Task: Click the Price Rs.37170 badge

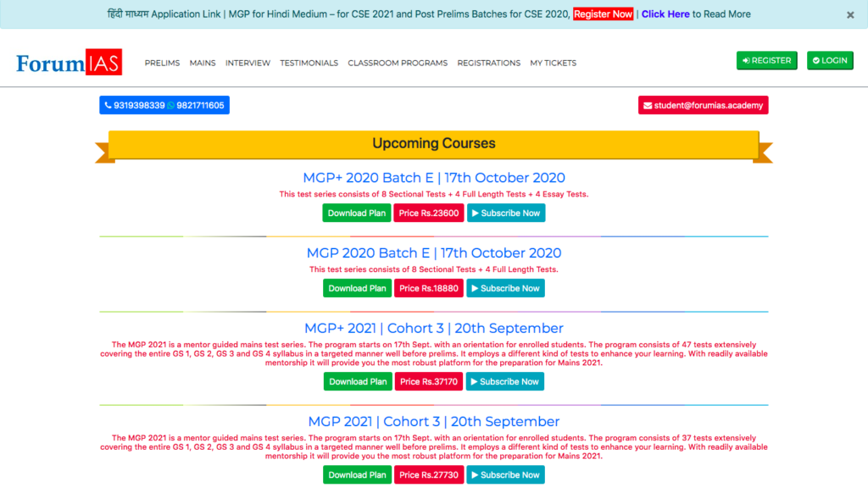Action: (430, 381)
